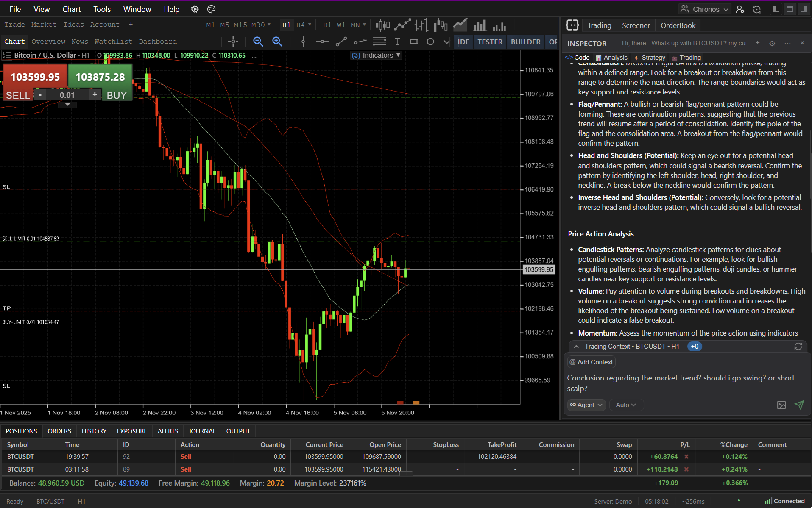Viewport: 812px width, 508px height.
Task: Select the crosshair tool
Action: pyautogui.click(x=233, y=42)
